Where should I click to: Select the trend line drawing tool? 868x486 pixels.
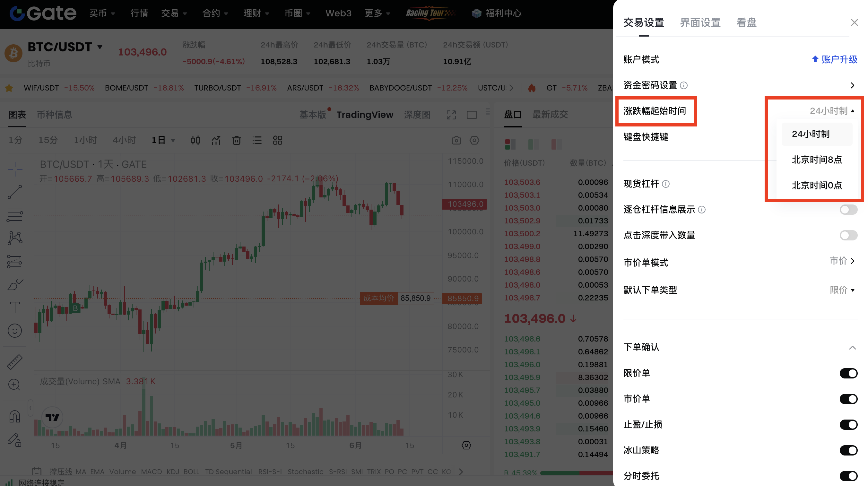tap(14, 192)
